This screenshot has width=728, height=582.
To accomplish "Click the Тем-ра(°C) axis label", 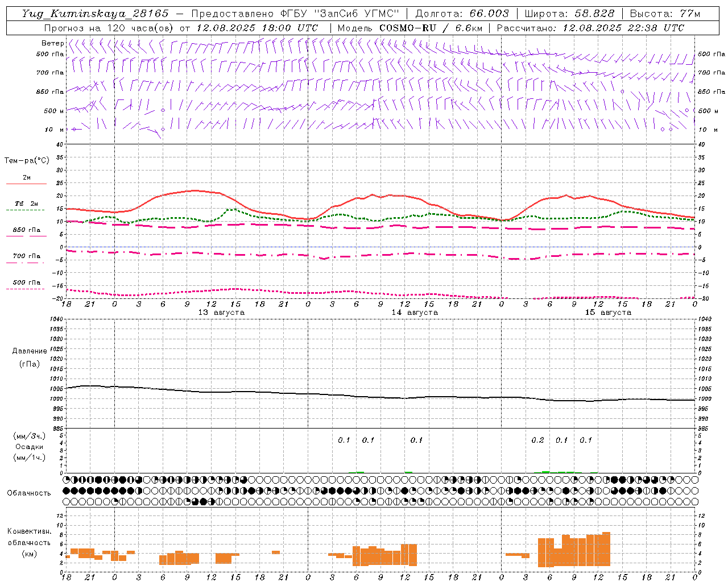I will click(x=27, y=161).
